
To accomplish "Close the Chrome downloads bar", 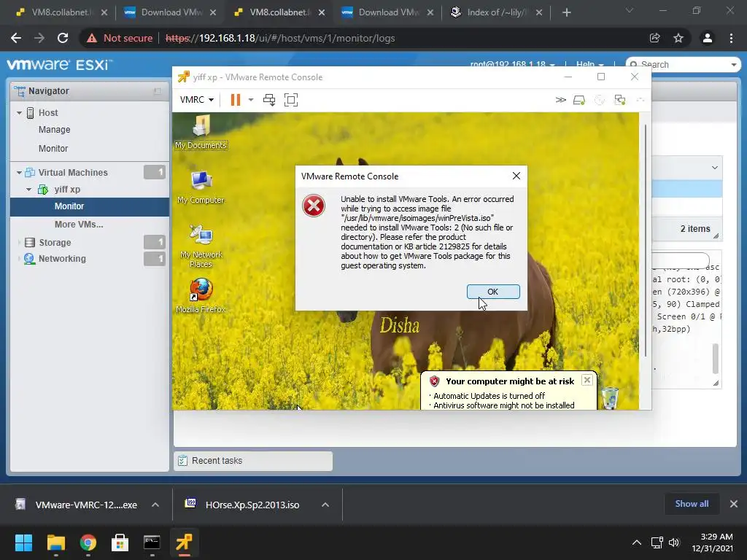I will pos(734,504).
